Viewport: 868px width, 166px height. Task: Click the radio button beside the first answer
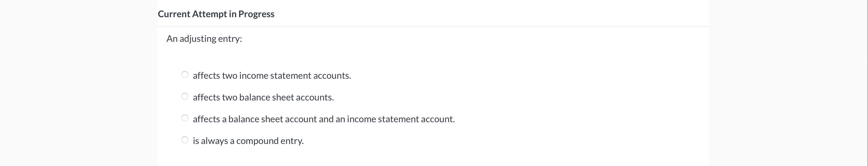(185, 75)
